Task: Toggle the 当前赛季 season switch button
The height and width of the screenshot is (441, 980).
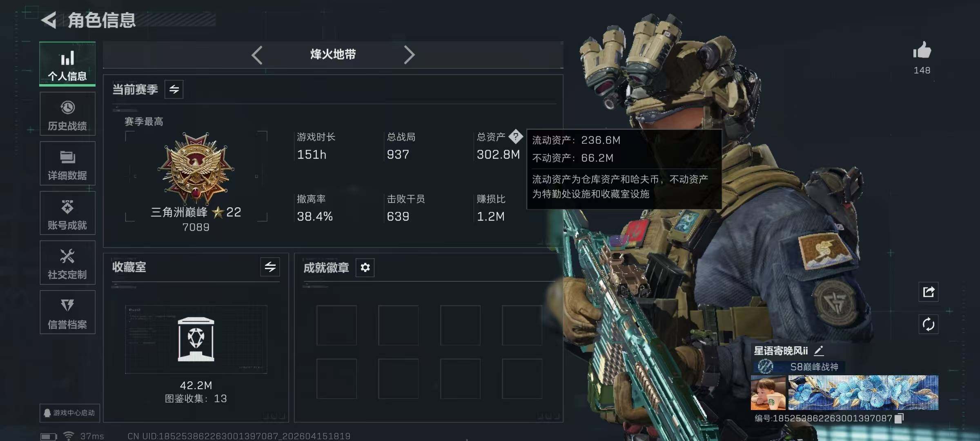Action: 174,89
